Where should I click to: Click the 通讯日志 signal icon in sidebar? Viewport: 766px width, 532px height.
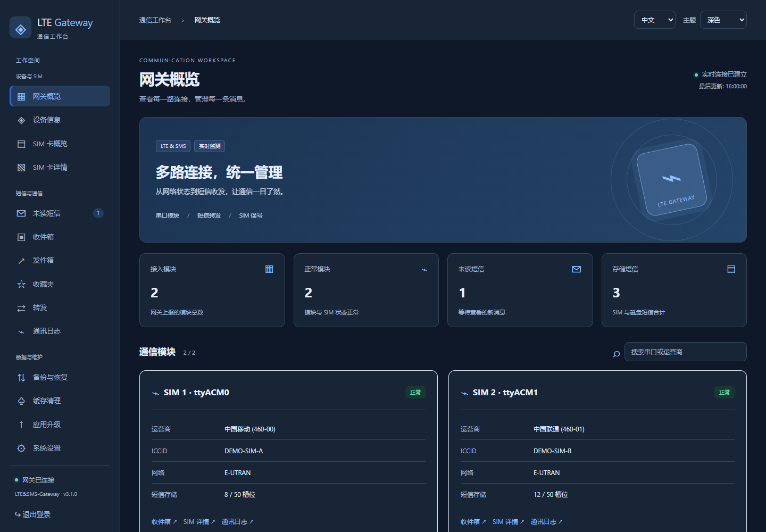pos(21,331)
